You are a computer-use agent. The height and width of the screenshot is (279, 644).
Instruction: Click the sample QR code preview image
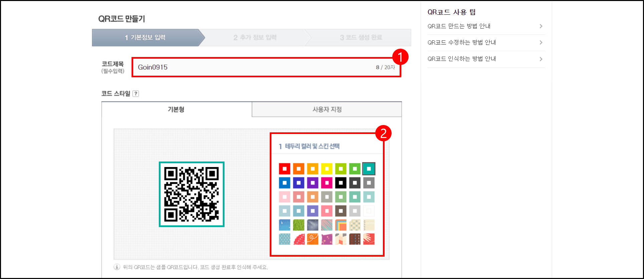click(x=192, y=194)
